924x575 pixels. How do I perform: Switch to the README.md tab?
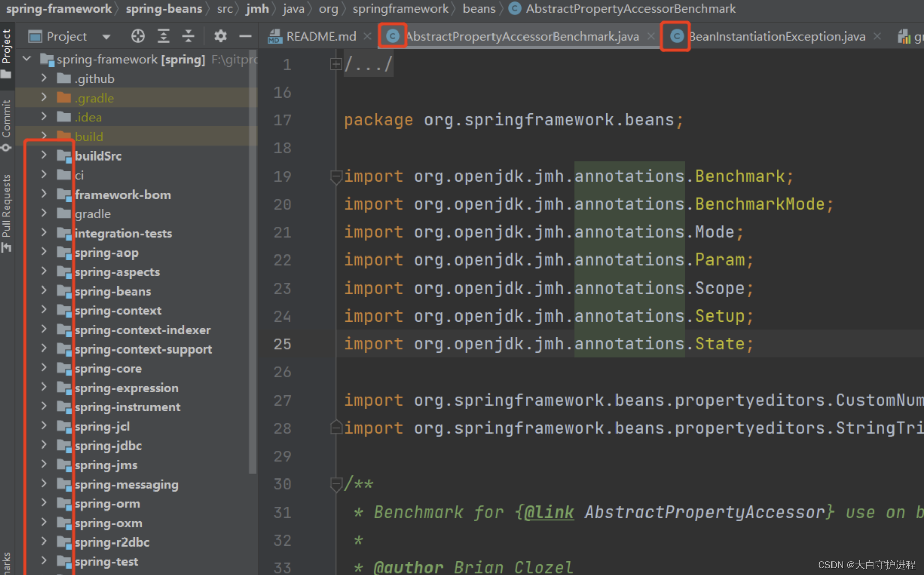click(x=320, y=36)
